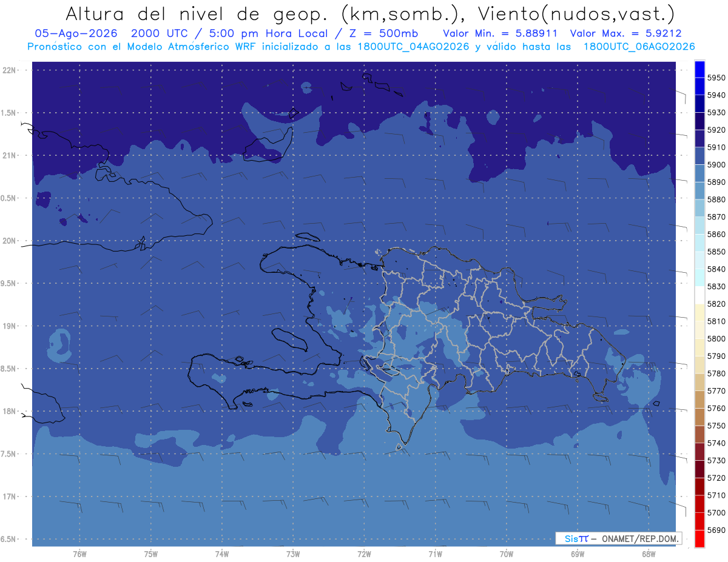
Task: Pick the bright red swatch below 5690
Action: [699, 538]
